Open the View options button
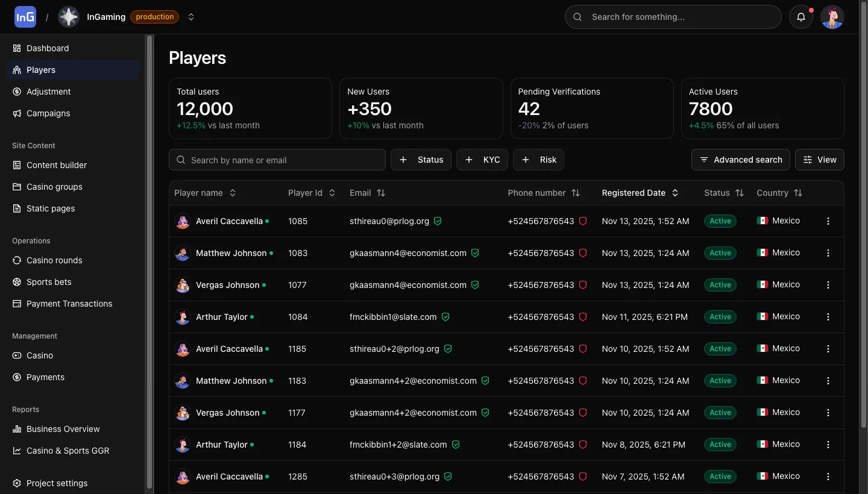 (x=820, y=160)
